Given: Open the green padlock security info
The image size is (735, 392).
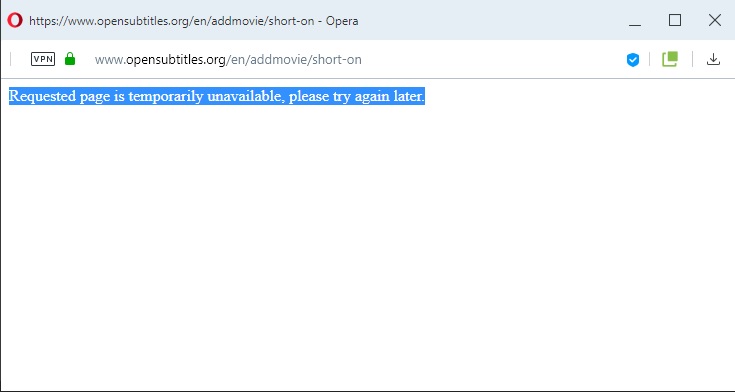Looking at the screenshot, I should tap(70, 59).
